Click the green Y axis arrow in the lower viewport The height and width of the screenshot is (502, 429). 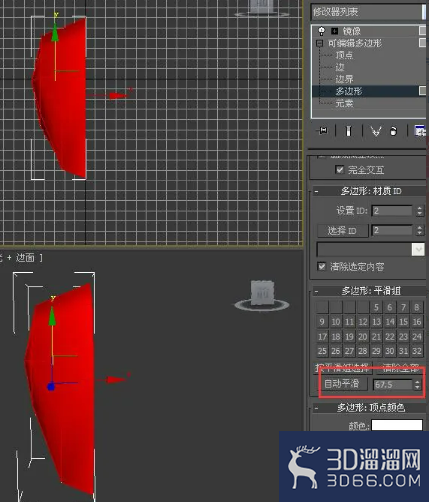click(52, 317)
